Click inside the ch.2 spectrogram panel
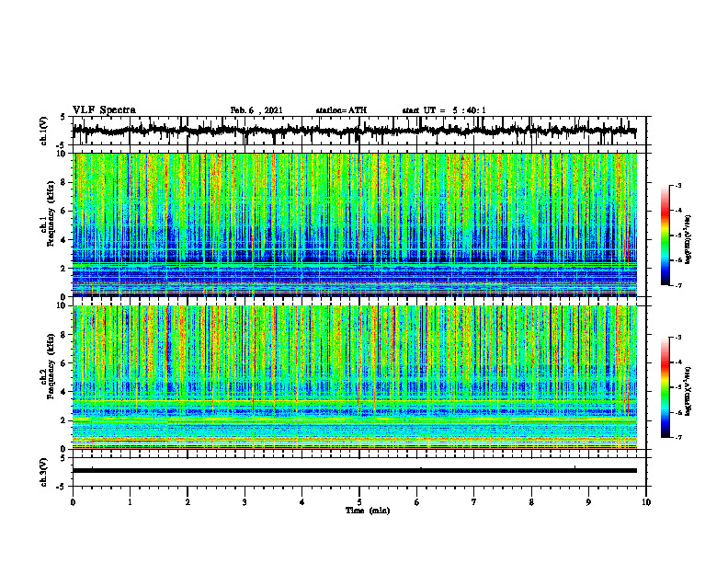The width and height of the screenshot is (728, 563). (x=354, y=377)
